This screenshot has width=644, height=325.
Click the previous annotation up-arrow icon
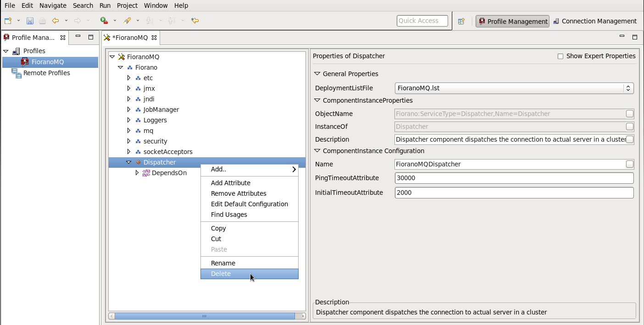pyautogui.click(x=171, y=21)
